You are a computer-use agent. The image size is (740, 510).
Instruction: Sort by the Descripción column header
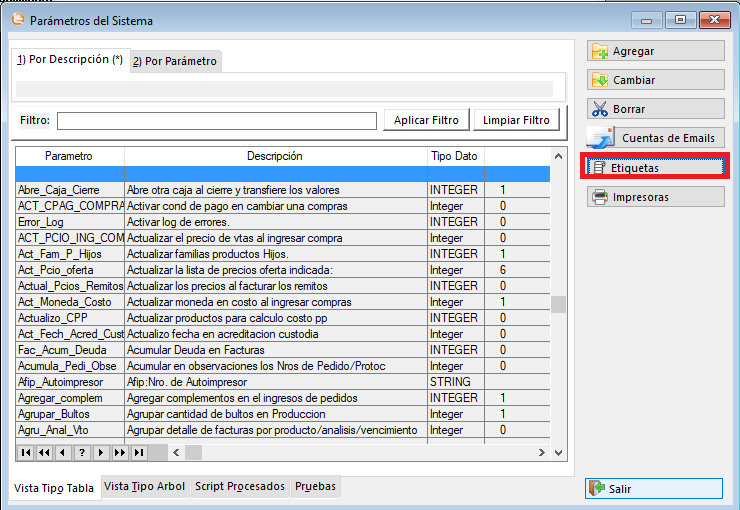(x=274, y=156)
